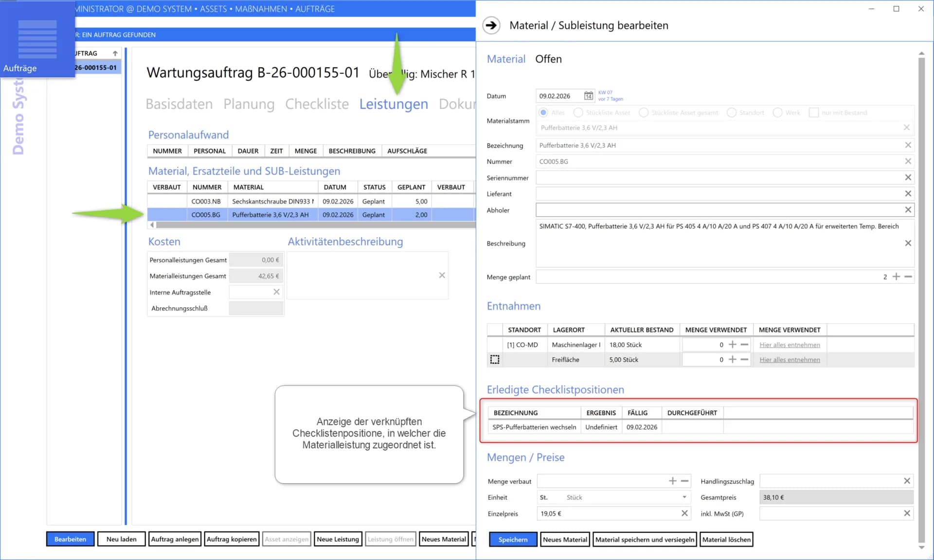Open the Planung tab
The image size is (934, 560).
point(249,104)
